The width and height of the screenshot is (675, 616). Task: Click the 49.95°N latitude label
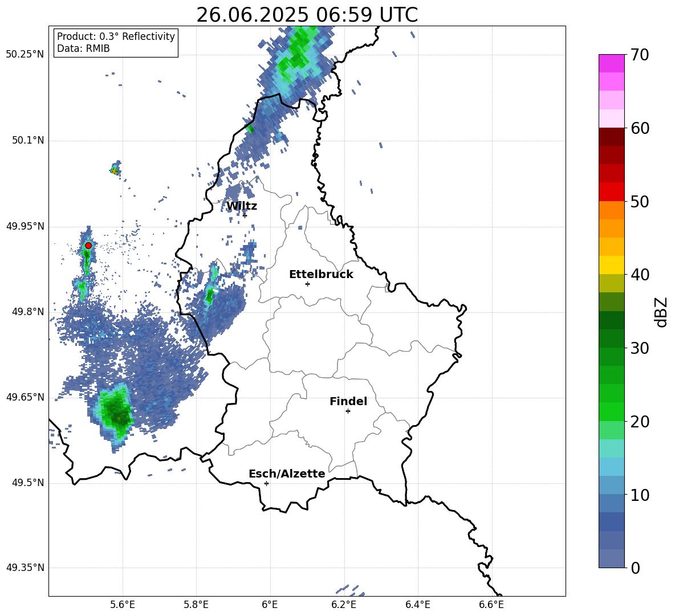point(25,226)
